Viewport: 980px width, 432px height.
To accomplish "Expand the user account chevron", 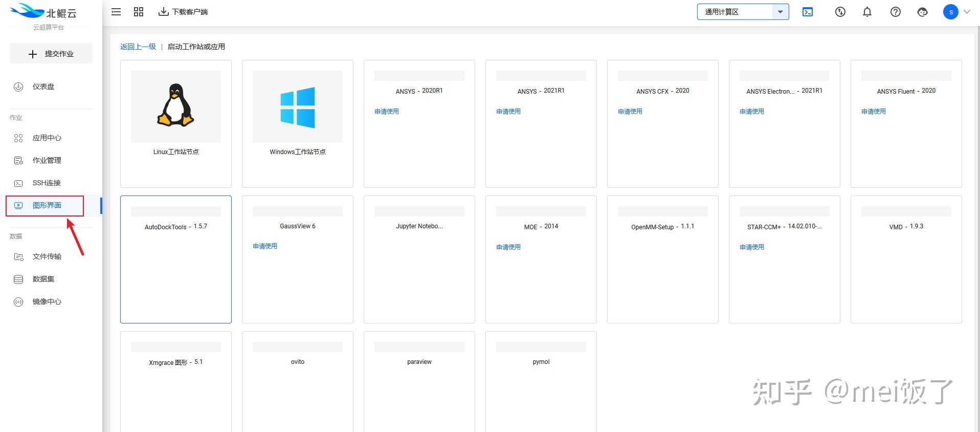I will pos(967,12).
